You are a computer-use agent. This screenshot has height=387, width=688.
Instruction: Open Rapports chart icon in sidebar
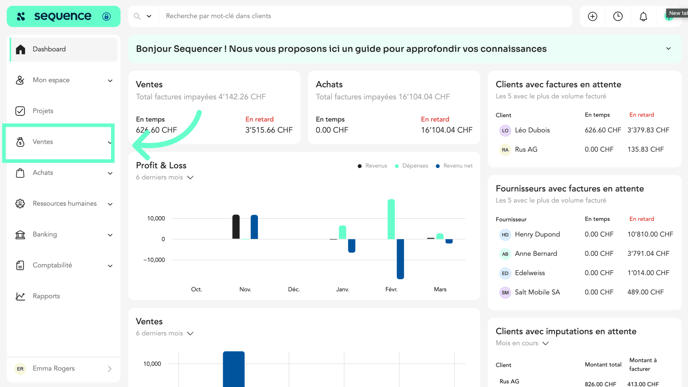tap(20, 296)
